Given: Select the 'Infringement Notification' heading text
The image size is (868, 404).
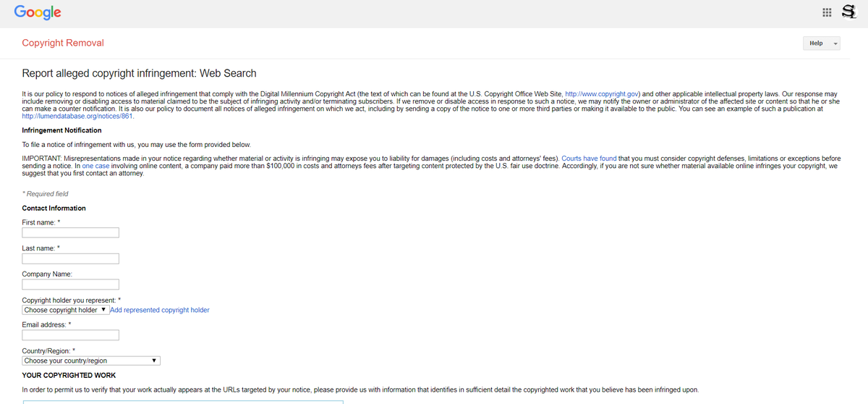Looking at the screenshot, I should [x=61, y=130].
